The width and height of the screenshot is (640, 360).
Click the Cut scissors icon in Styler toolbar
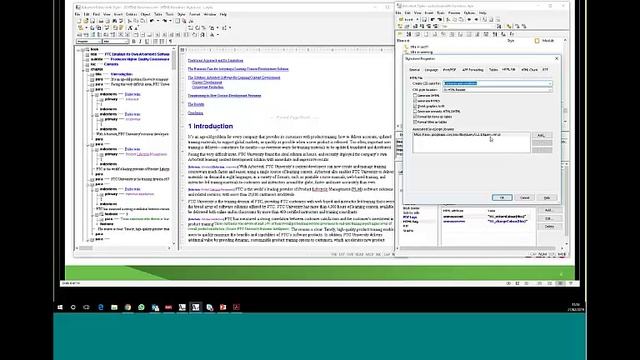(x=448, y=20)
